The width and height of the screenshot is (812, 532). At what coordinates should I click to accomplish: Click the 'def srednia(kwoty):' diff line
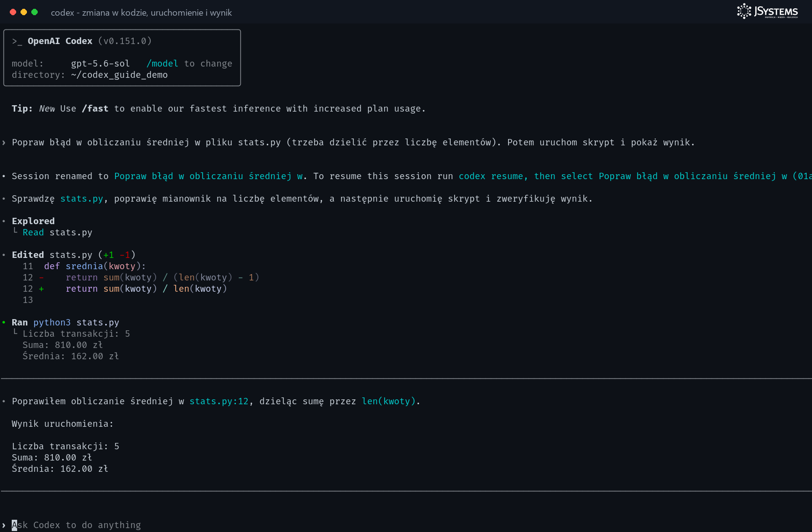[x=84, y=266]
